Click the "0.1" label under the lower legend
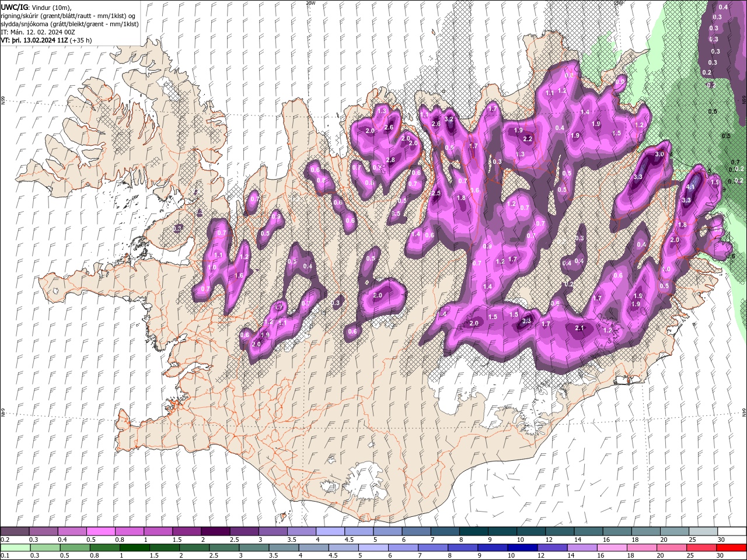The image size is (747, 560). coord(5,555)
